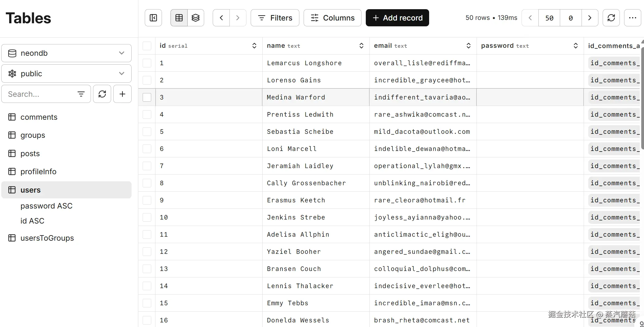
Task: Click the sidebar search filter icon
Action: [81, 94]
